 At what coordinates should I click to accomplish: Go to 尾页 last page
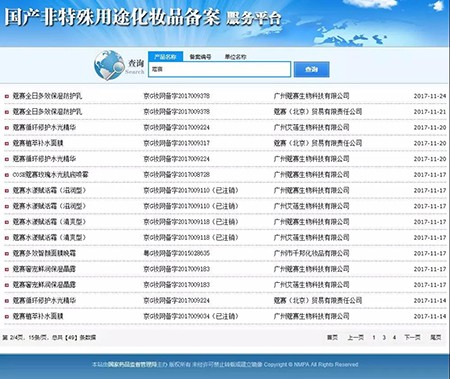pyautogui.click(x=436, y=337)
